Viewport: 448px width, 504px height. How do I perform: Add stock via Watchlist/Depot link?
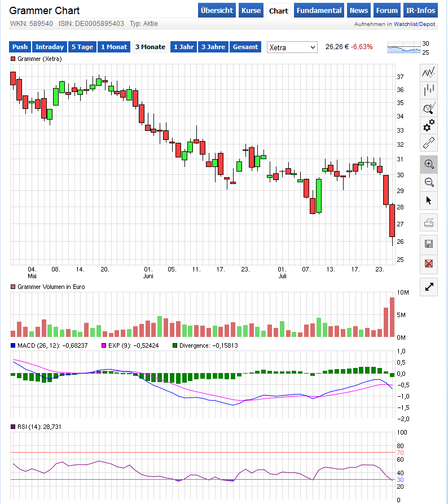tap(414, 24)
